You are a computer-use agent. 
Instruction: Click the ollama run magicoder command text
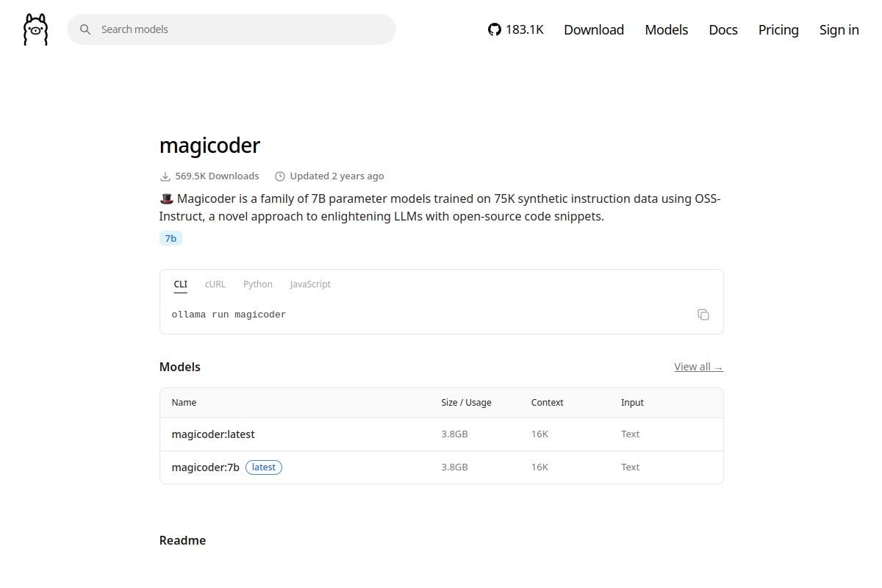point(229,315)
